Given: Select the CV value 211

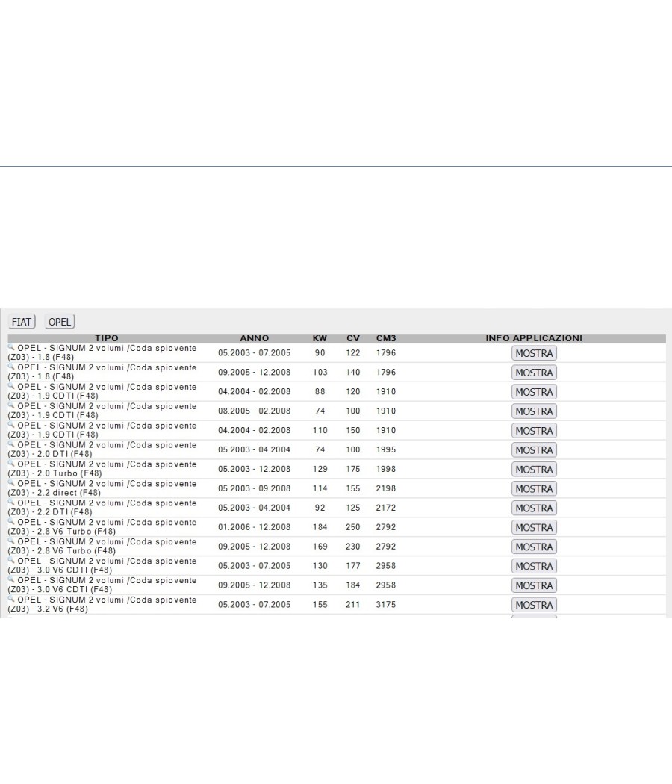Looking at the screenshot, I should [x=353, y=605].
